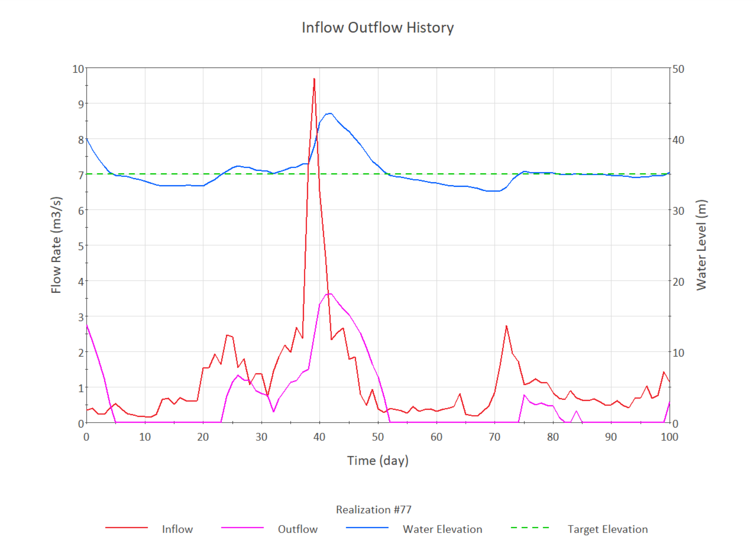Viewport: 756px width, 549px height.
Task: Toggle the Target Elevation legend text
Action: 607,529
